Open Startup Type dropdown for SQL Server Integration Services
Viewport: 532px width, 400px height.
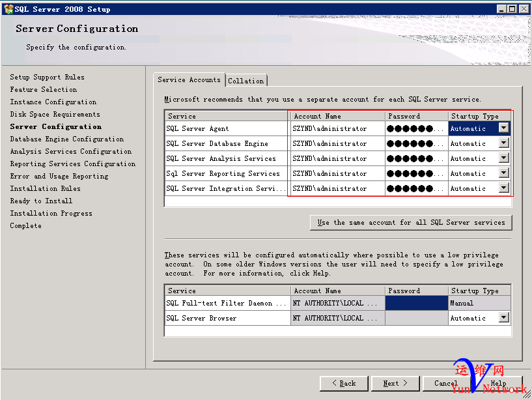pyautogui.click(x=504, y=188)
